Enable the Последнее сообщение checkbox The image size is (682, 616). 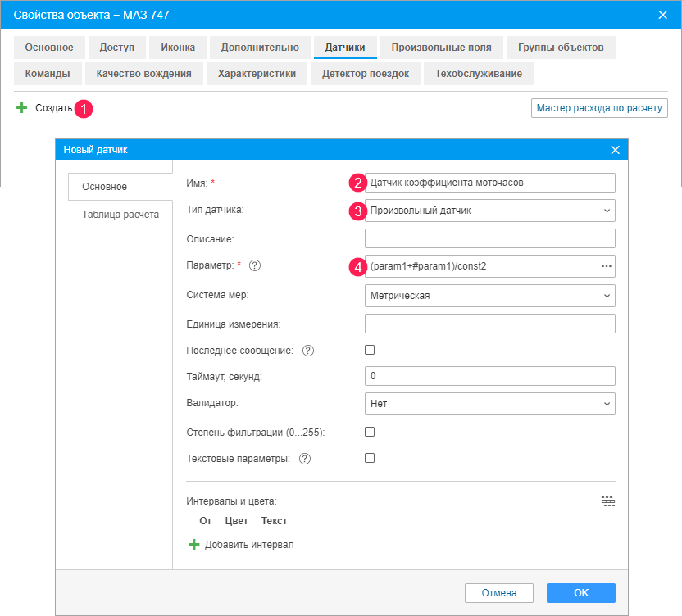point(370,350)
